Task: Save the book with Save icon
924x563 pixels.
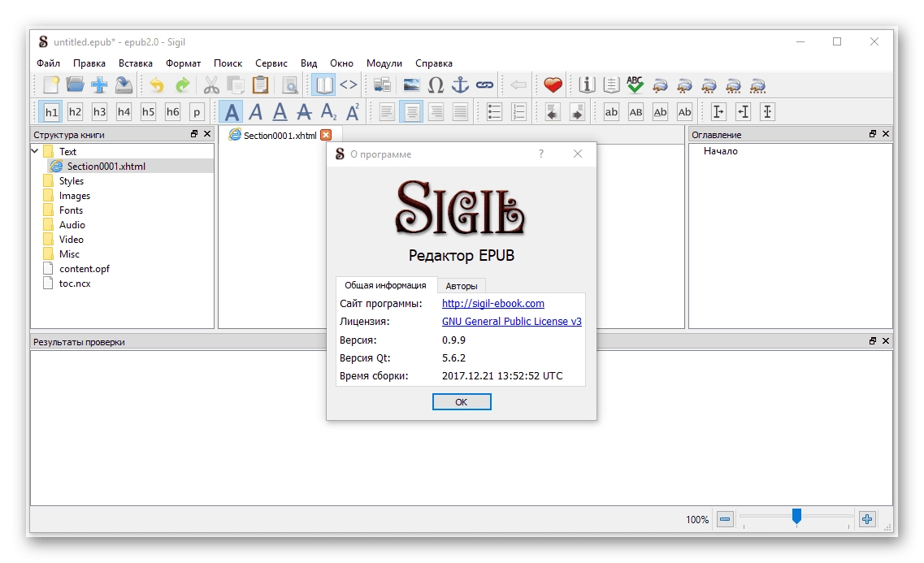Action: (x=124, y=85)
